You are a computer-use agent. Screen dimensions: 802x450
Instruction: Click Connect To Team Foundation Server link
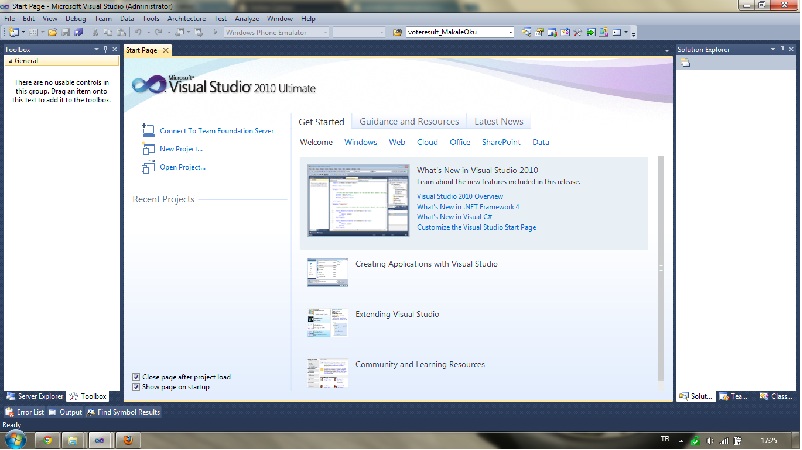click(x=217, y=131)
